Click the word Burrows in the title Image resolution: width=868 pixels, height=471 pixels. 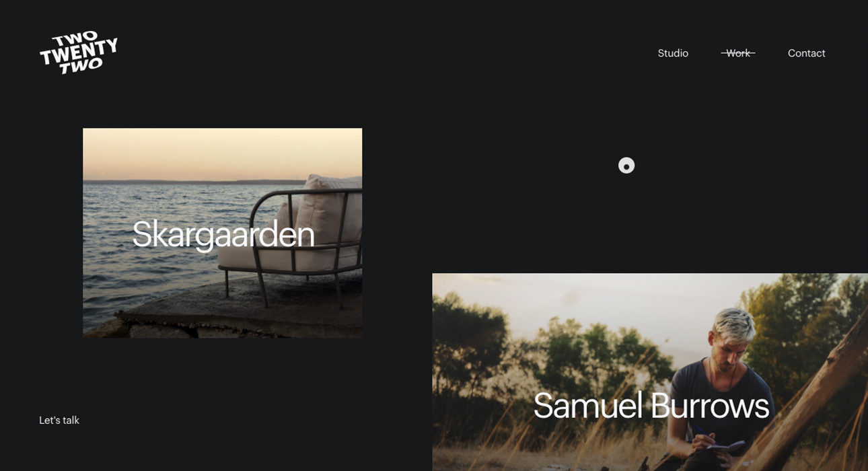click(710, 406)
